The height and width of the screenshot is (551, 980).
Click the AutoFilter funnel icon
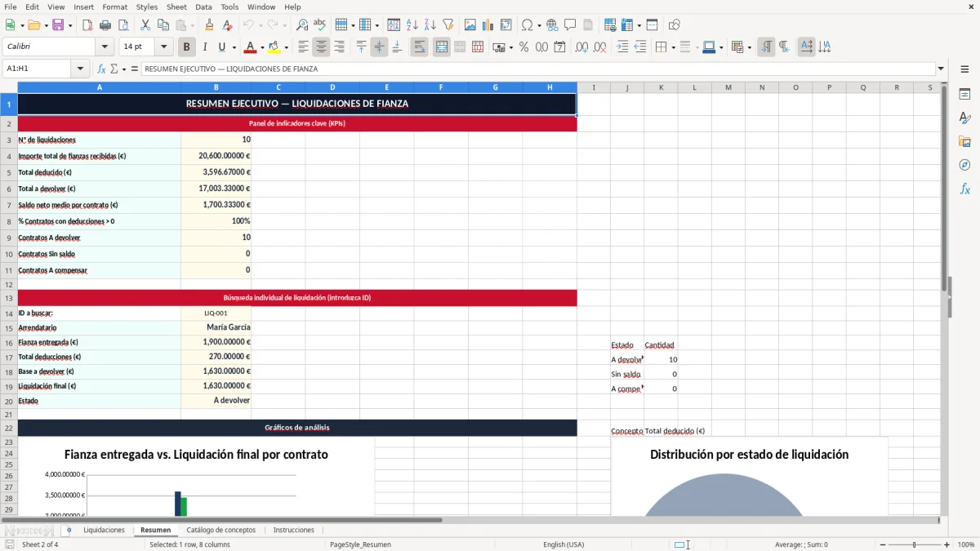tap(448, 25)
